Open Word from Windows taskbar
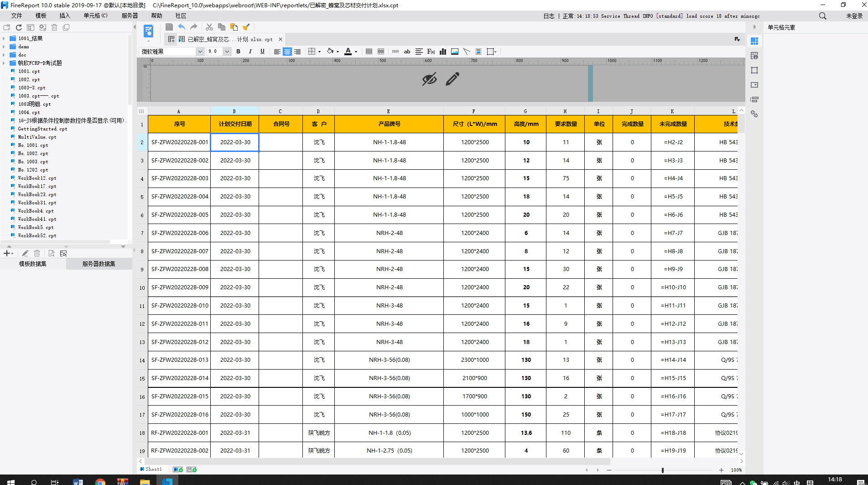Image resolution: width=868 pixels, height=485 pixels. point(78,482)
